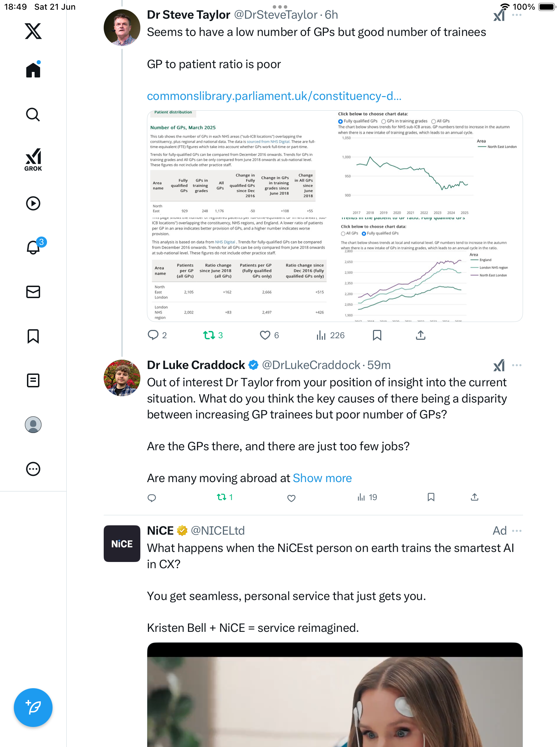Undo repost on Dr Steve Taylor's post
Viewport: 560px width, 747px height.
[x=213, y=335]
